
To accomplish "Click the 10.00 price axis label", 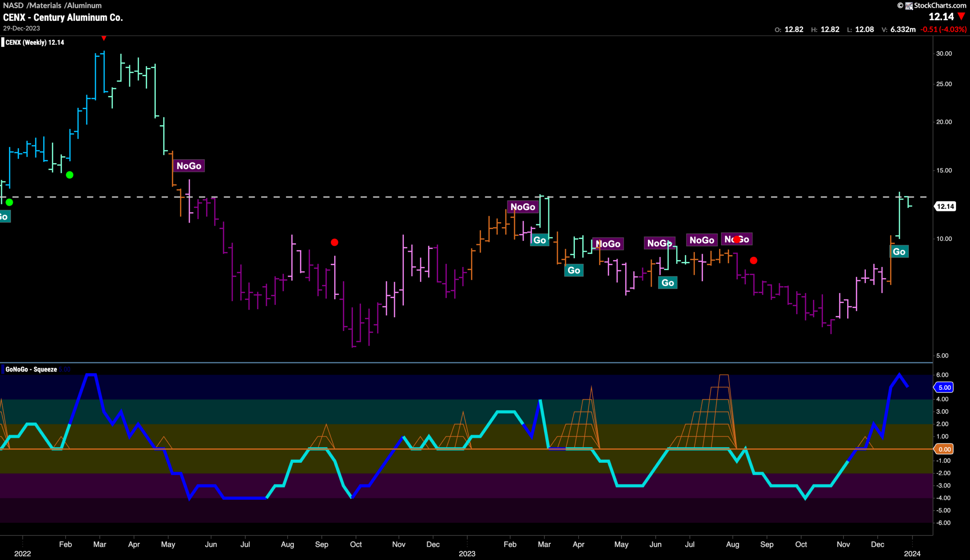I will (944, 239).
